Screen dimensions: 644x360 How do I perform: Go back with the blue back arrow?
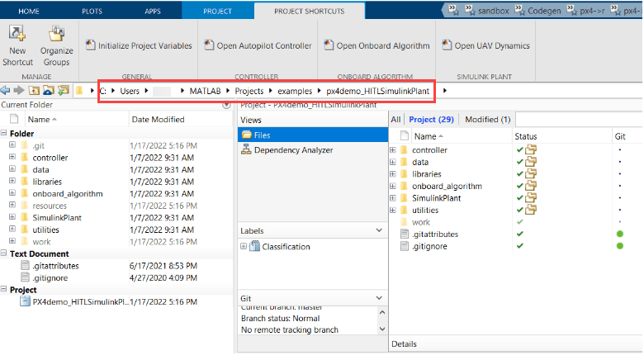[5, 90]
